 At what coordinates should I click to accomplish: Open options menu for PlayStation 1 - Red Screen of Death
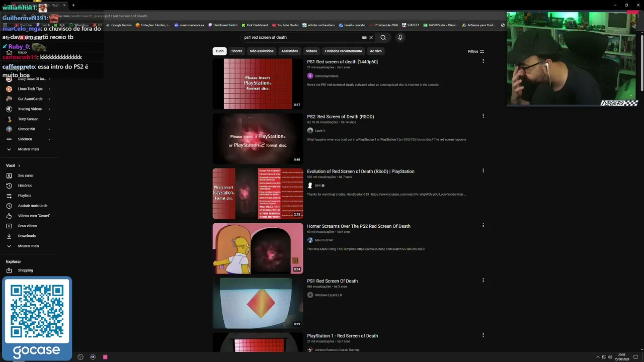483,335
